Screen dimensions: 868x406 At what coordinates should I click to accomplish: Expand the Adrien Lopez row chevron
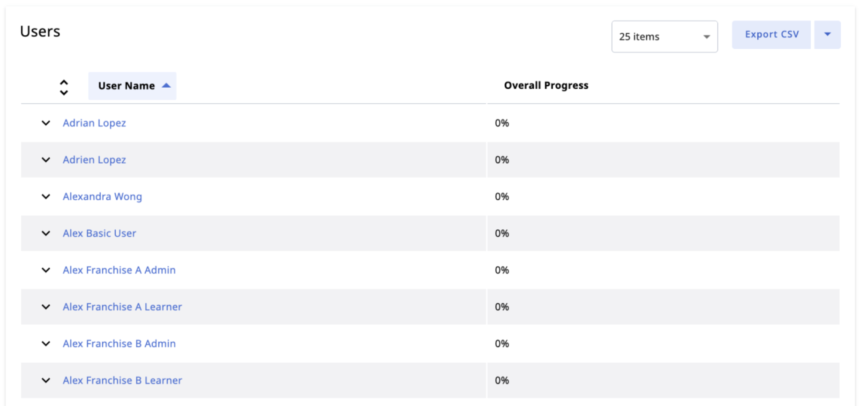(46, 160)
